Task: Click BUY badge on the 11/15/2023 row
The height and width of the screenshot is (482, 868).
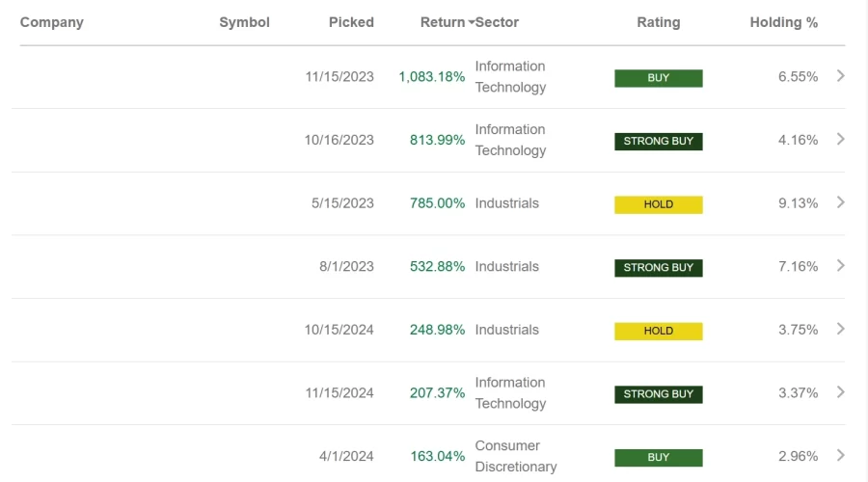Action: (658, 78)
